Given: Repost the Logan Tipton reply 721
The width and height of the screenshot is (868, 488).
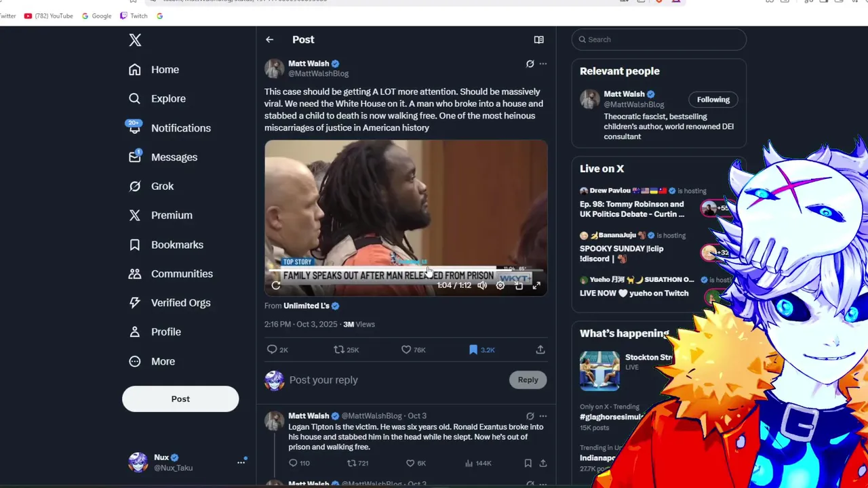Looking at the screenshot, I should (357, 463).
